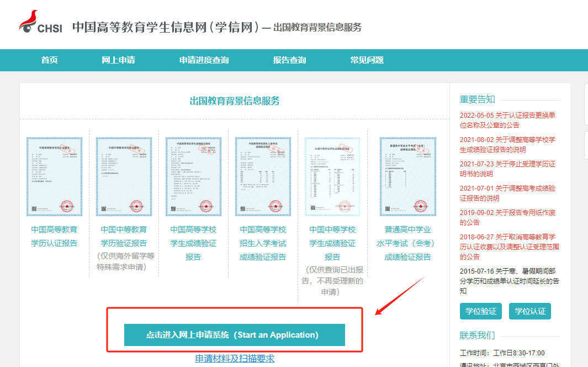The image size is (588, 367).
Task: Click the 中国中等学校学生成绩验证报告 sample image
Action: pos(332,177)
